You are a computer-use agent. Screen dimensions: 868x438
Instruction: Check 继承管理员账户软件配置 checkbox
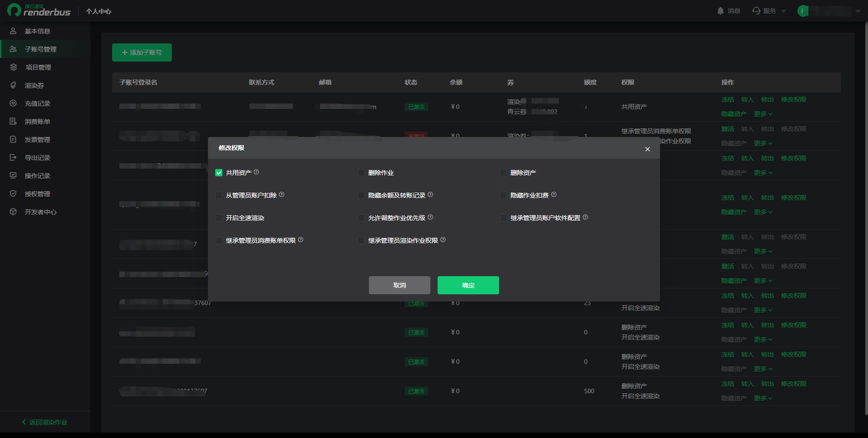(503, 218)
